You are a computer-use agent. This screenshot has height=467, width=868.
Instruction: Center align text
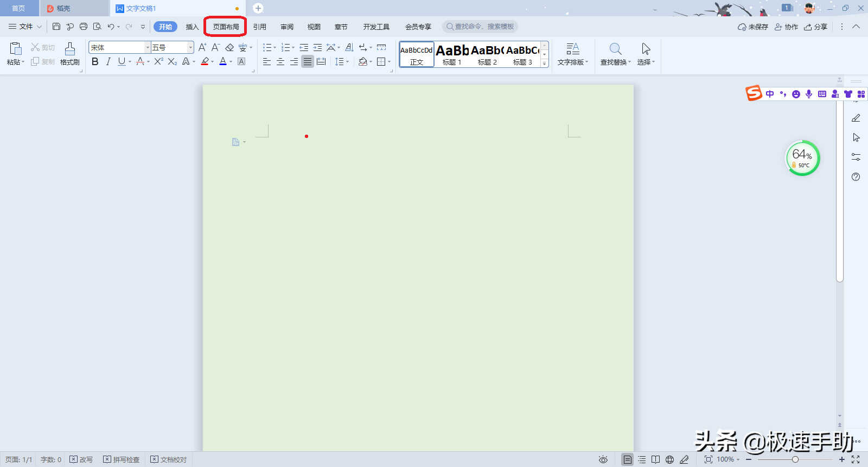(280, 61)
